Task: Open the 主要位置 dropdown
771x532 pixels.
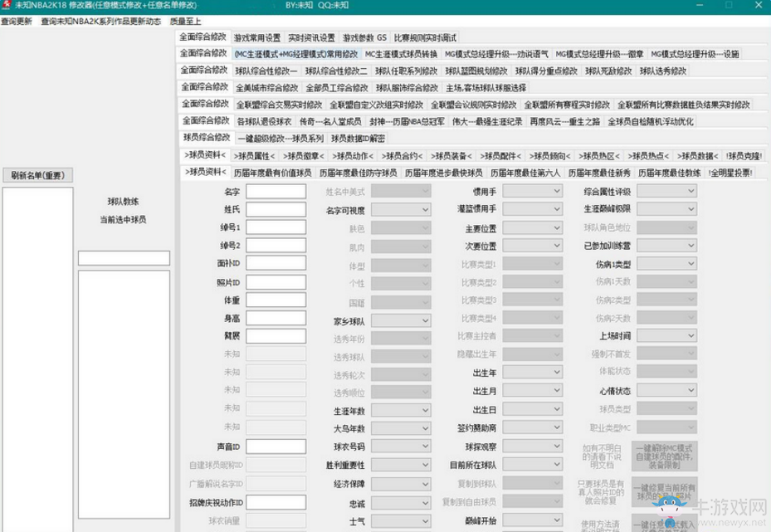Action: click(x=533, y=227)
